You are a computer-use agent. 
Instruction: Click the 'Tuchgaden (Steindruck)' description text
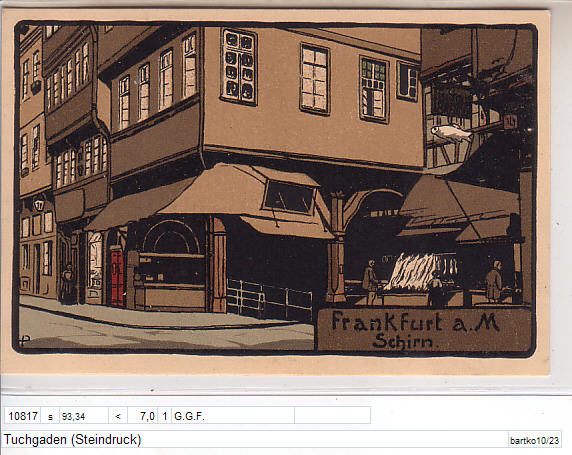[x=72, y=440]
